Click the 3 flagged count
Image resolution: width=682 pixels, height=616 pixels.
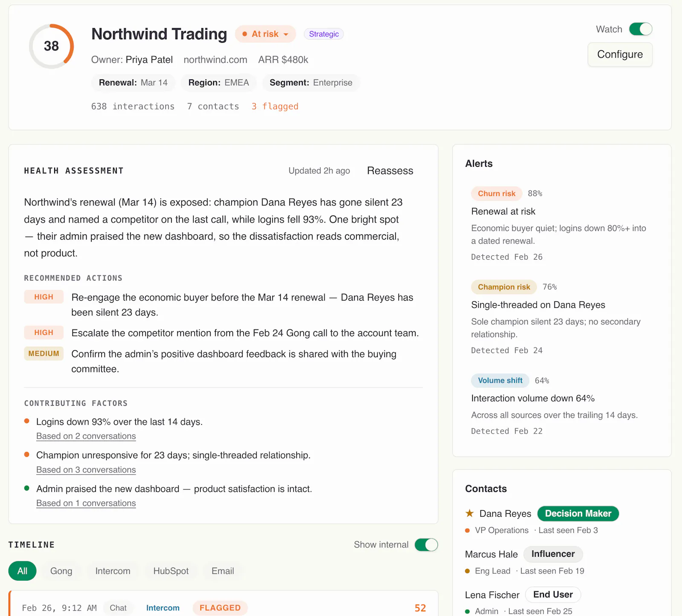[x=275, y=107]
